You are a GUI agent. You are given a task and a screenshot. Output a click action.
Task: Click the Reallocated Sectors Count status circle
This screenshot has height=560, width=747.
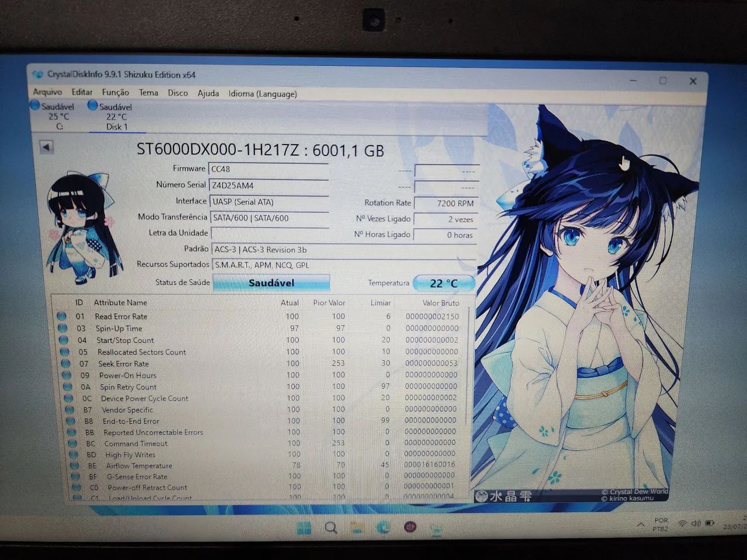(x=64, y=352)
